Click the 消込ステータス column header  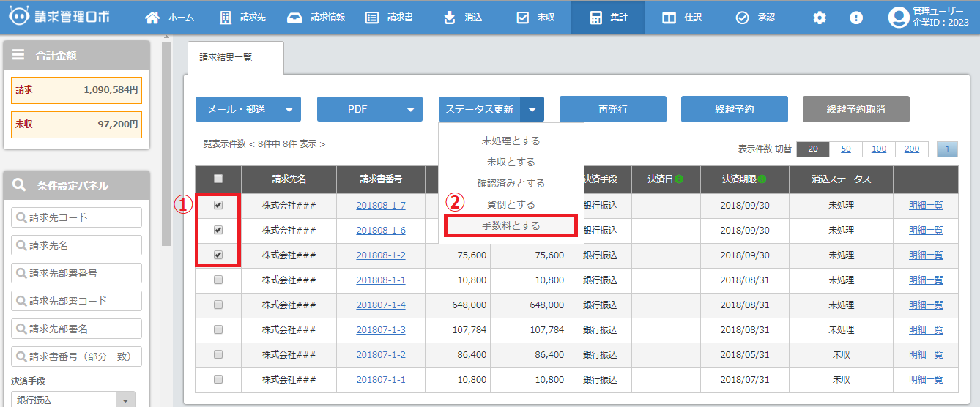[842, 179]
